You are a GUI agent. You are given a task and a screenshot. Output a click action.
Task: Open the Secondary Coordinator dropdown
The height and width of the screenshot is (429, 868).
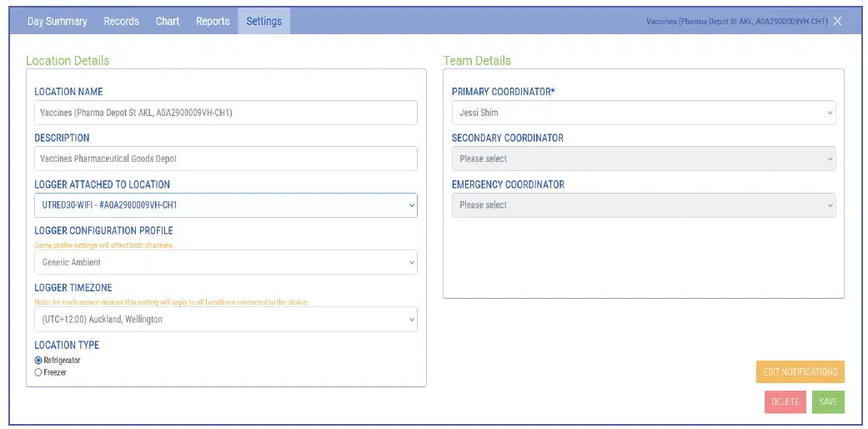coord(643,159)
